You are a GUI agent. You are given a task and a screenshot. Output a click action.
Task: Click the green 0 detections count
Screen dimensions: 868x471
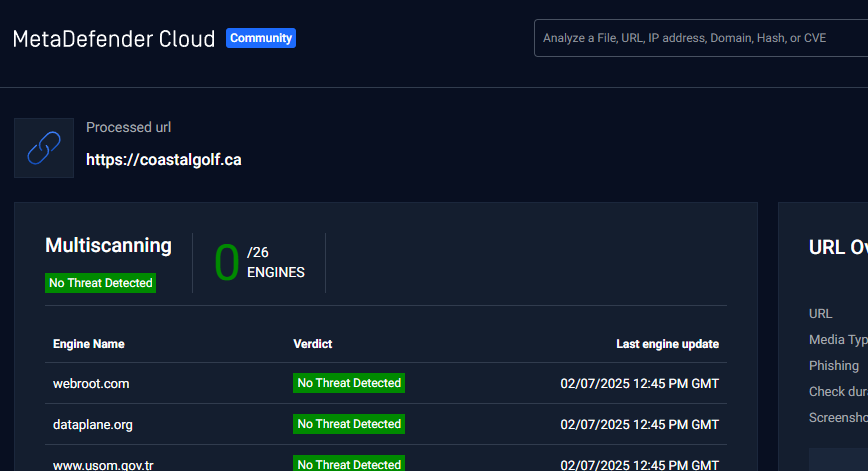coord(226,263)
